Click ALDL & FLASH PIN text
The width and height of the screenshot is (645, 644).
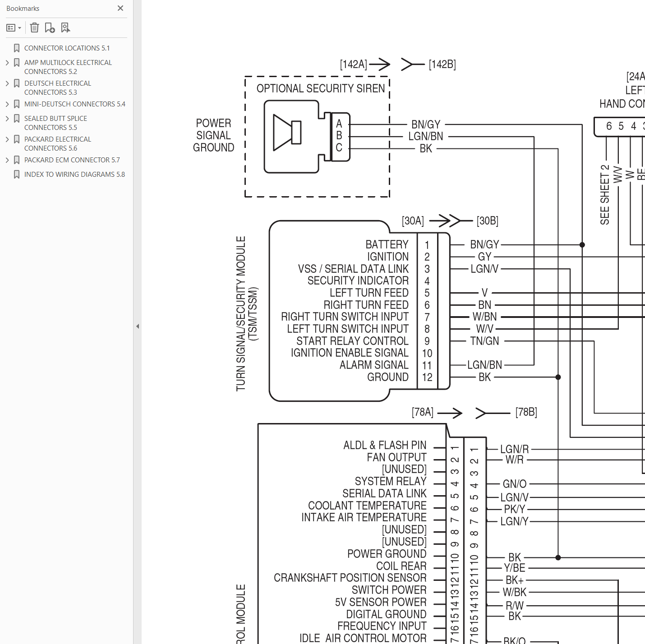pyautogui.click(x=385, y=445)
